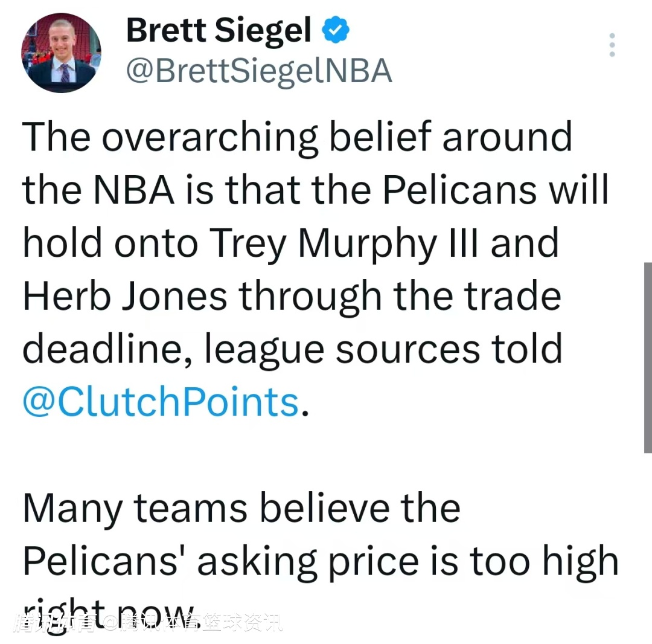Click the line "Many teams believe the"

241,509
